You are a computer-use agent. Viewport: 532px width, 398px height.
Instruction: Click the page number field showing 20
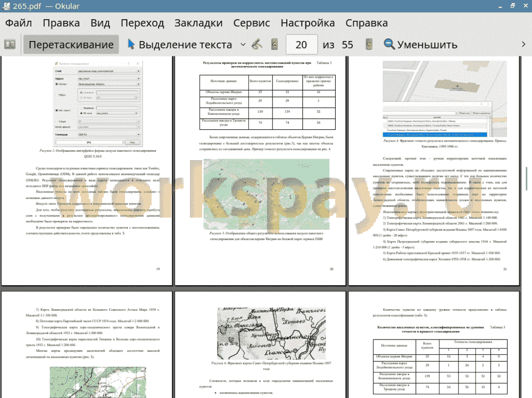(x=302, y=45)
